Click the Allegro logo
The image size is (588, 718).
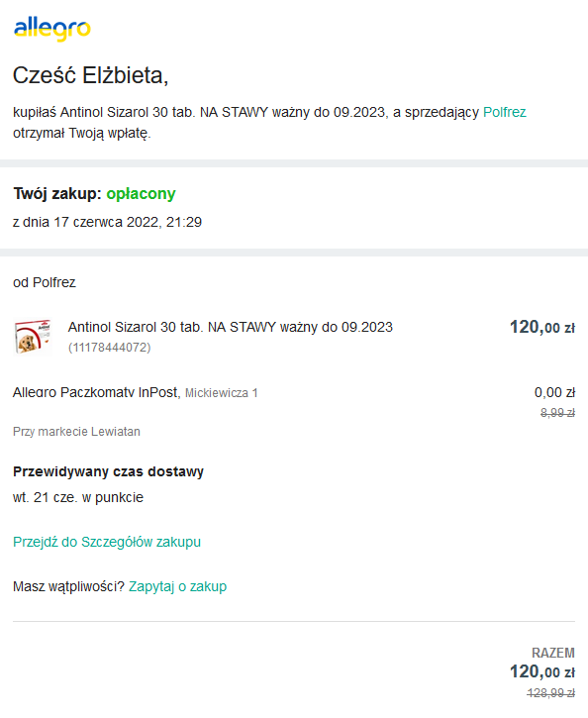(52, 30)
